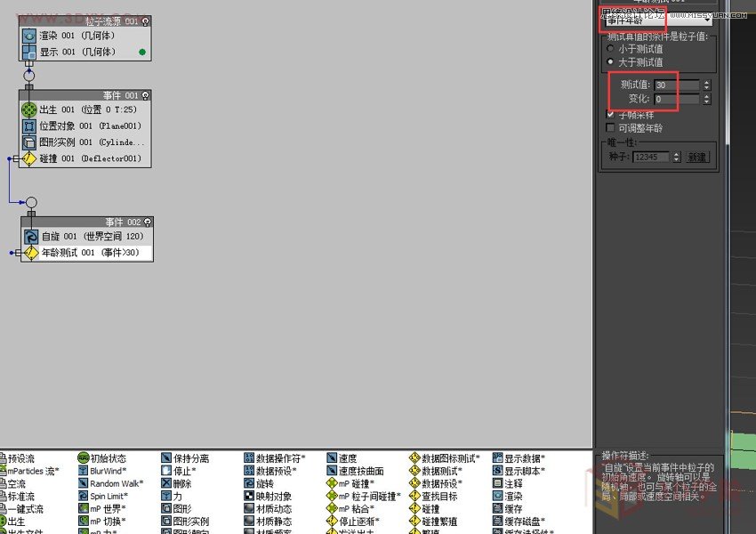Image resolution: width=756 pixels, height=534 pixels.
Task: Click the 出生 001 birth operator icon
Action: (x=29, y=109)
